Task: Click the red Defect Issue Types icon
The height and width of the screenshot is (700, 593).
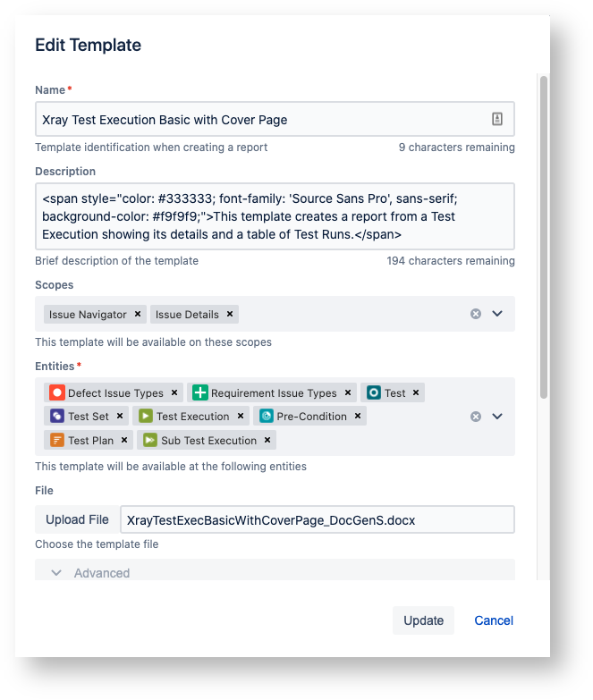Action: [56, 392]
